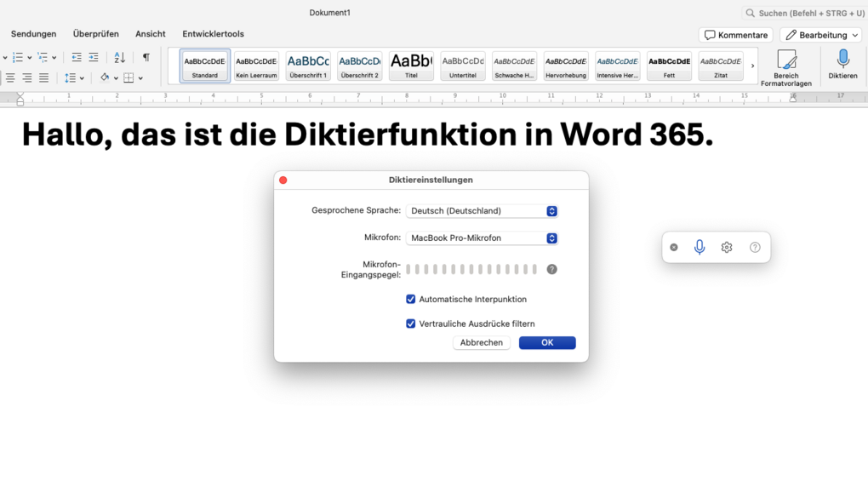
Task: Sort text with the A-Z icon
Action: [120, 57]
